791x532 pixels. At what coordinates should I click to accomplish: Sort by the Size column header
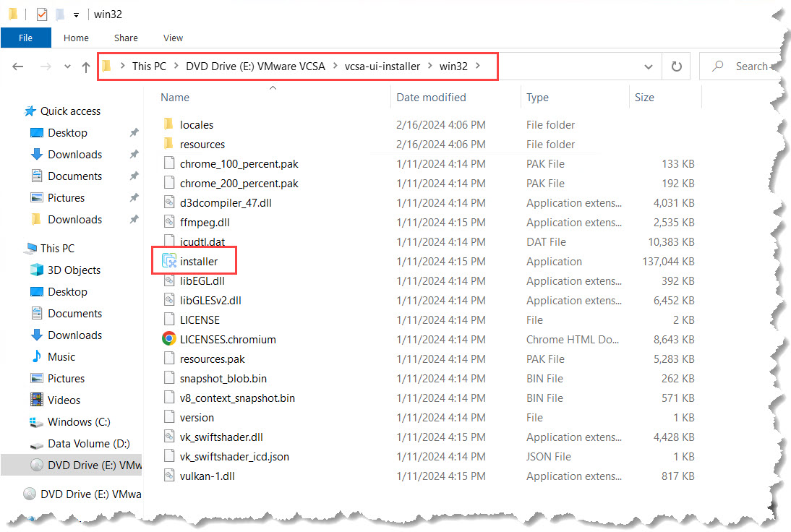coord(644,98)
